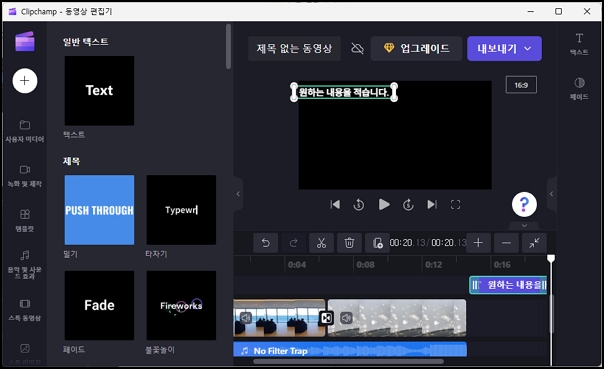Click the Clipchamp logo in the sidebar

tap(25, 41)
